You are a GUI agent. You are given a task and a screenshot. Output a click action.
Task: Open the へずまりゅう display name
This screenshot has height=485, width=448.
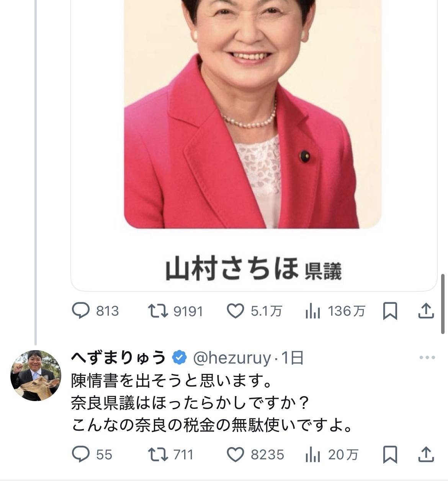(x=118, y=358)
